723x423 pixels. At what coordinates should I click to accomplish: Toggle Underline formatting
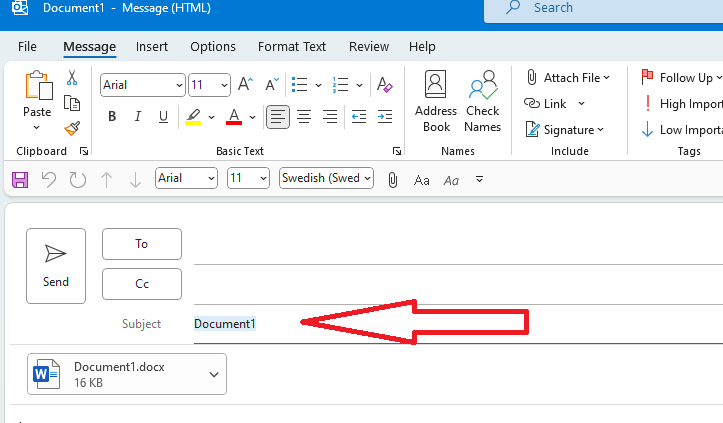click(x=163, y=116)
